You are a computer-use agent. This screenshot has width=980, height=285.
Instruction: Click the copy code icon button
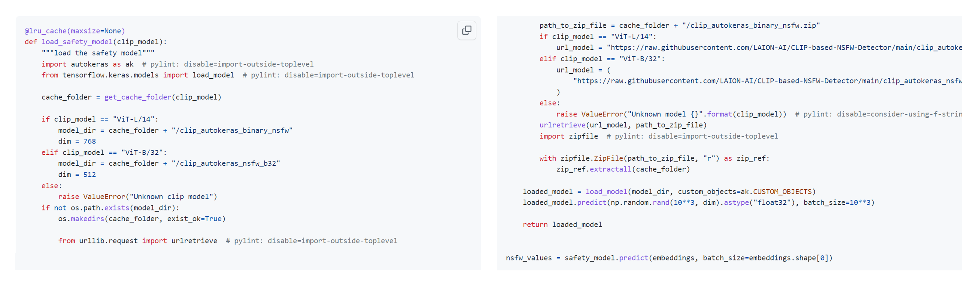point(466,30)
